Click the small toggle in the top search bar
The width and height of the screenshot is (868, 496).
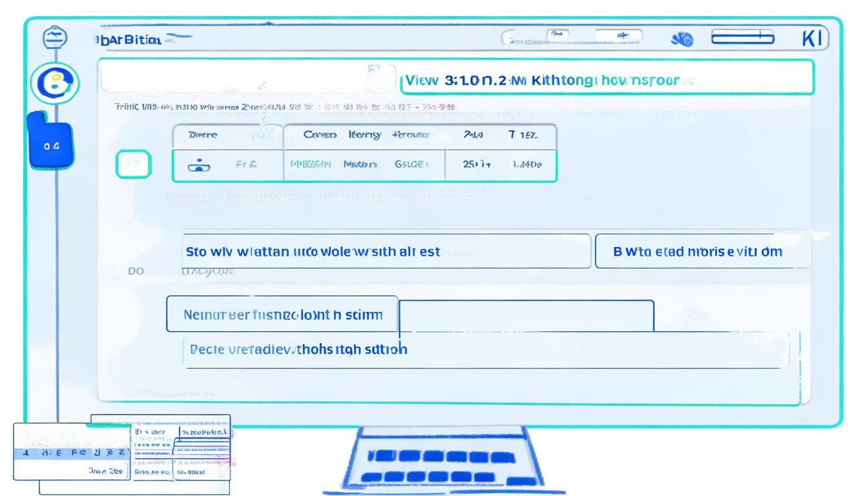point(558,35)
